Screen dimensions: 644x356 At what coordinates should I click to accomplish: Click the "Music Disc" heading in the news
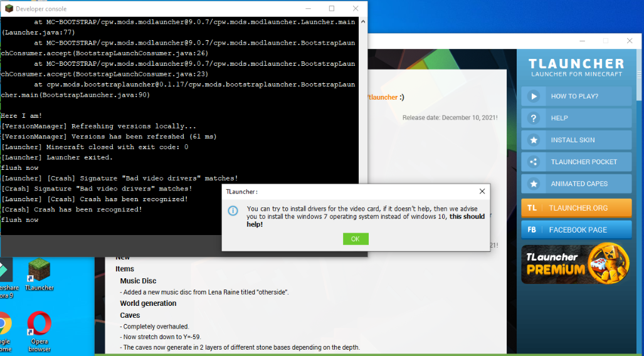[x=138, y=281]
